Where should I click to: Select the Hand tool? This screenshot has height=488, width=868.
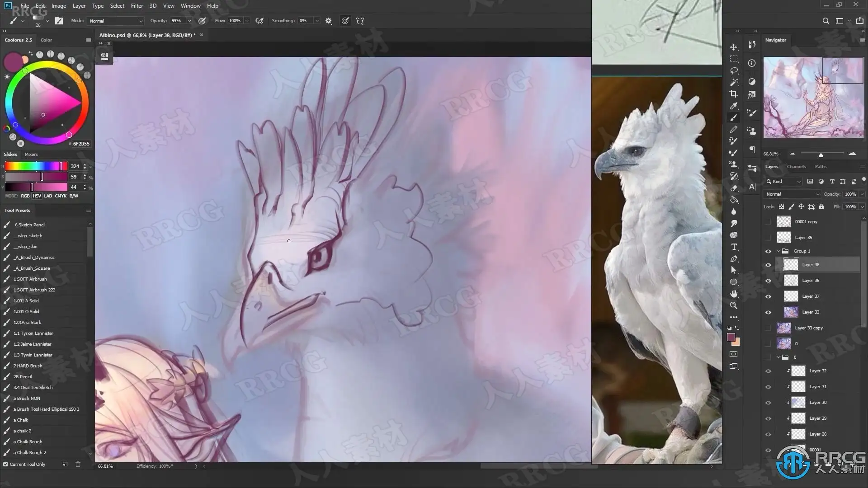tap(734, 294)
